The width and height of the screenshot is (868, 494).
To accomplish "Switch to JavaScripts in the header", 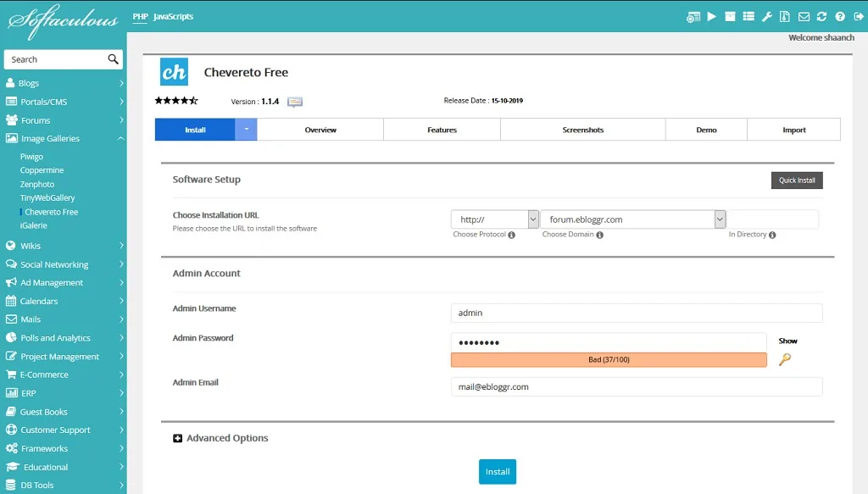I will point(173,17).
